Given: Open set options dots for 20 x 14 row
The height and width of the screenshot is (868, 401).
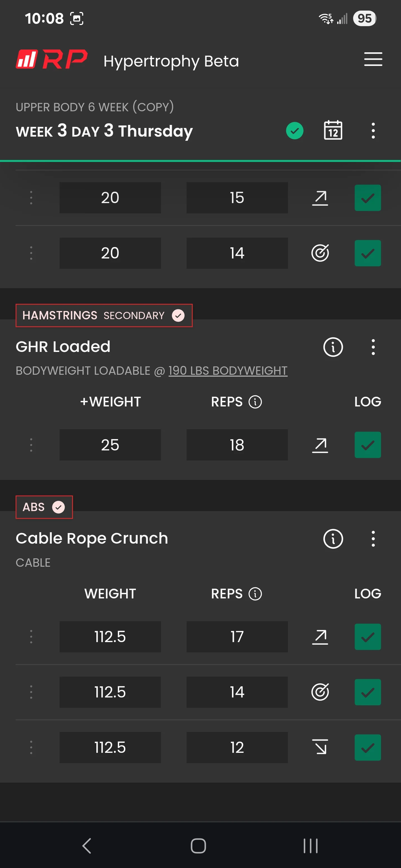Looking at the screenshot, I should (31, 253).
